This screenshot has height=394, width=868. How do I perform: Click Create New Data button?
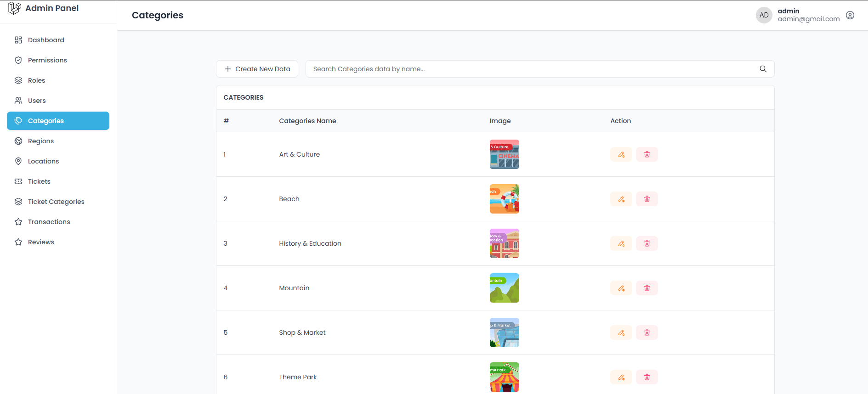257,69
